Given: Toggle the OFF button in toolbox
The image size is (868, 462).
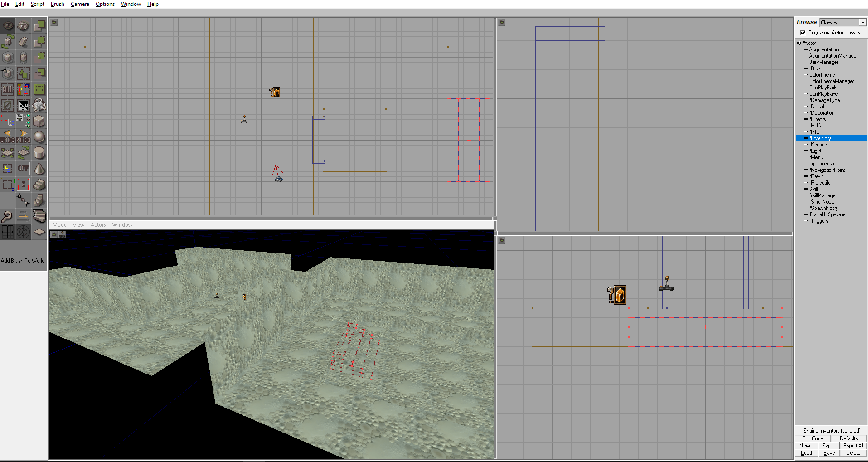Looking at the screenshot, I should point(24,169).
